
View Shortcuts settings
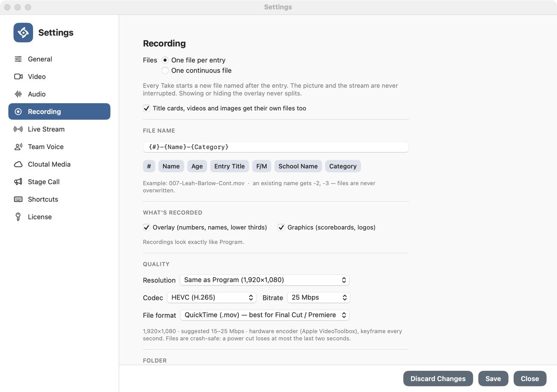tap(59, 199)
